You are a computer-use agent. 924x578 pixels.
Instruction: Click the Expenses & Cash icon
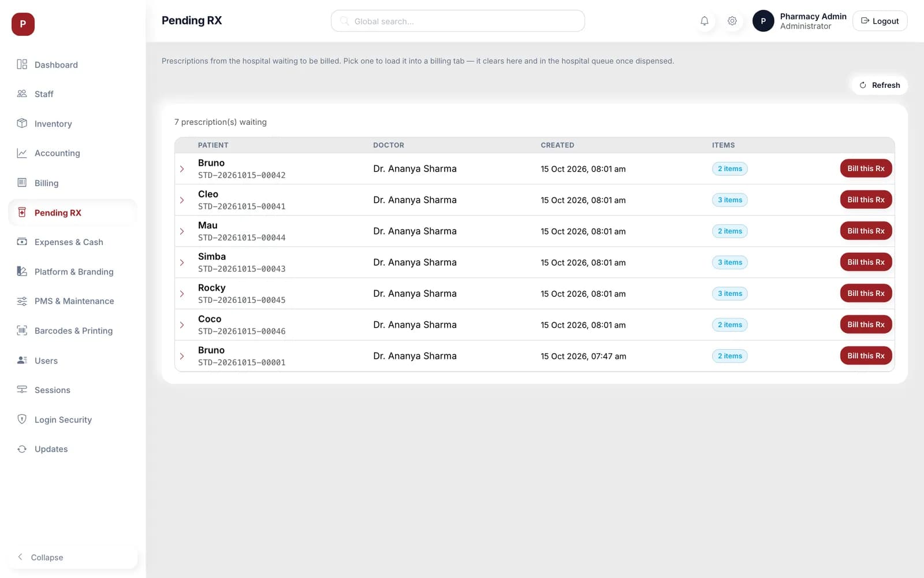click(22, 242)
